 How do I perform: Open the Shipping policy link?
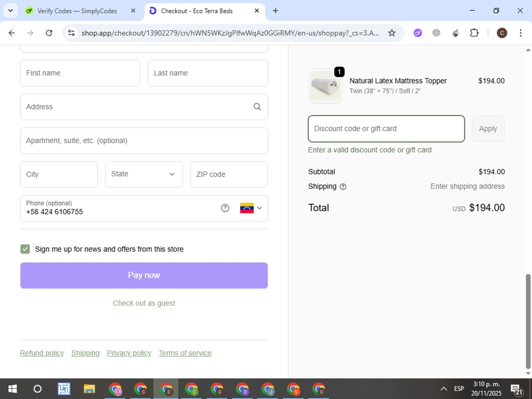(85, 353)
